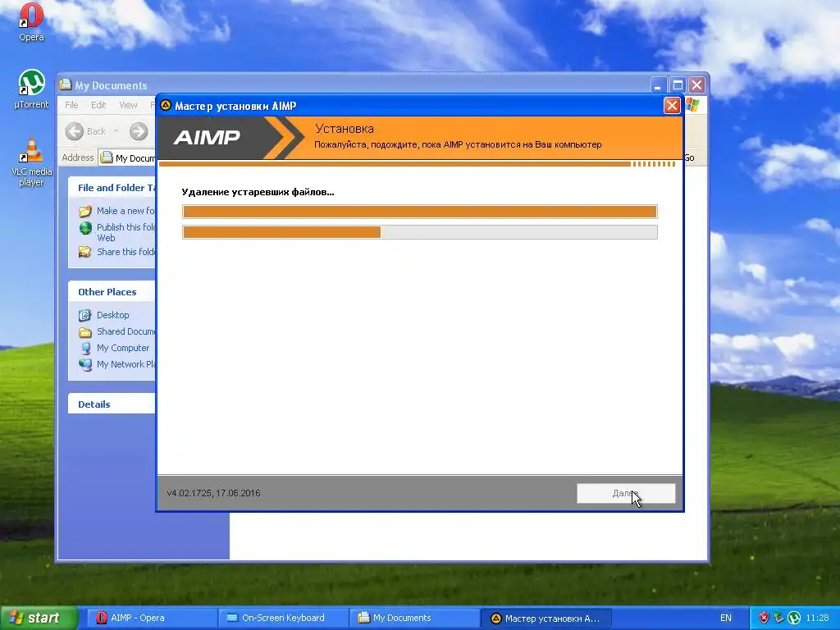Open File menu in My Documents window
This screenshot has width=840, height=630.
click(71, 105)
